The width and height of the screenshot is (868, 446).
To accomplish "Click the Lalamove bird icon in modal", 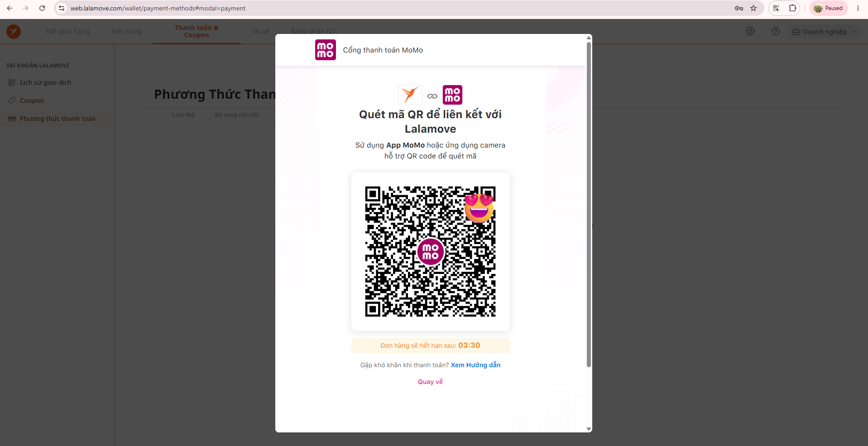I will (x=410, y=95).
